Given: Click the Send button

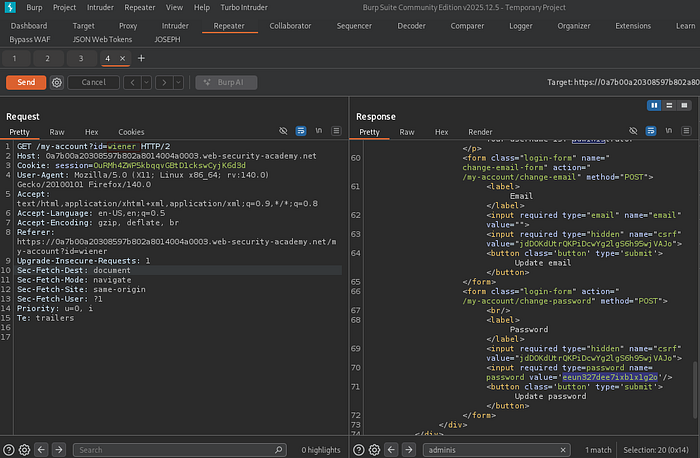Looking at the screenshot, I should [26, 83].
